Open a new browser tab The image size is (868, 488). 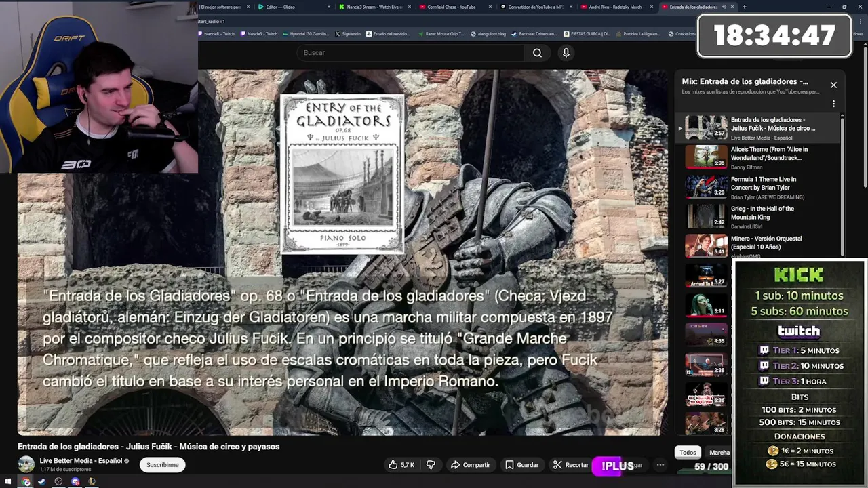pos(745,7)
